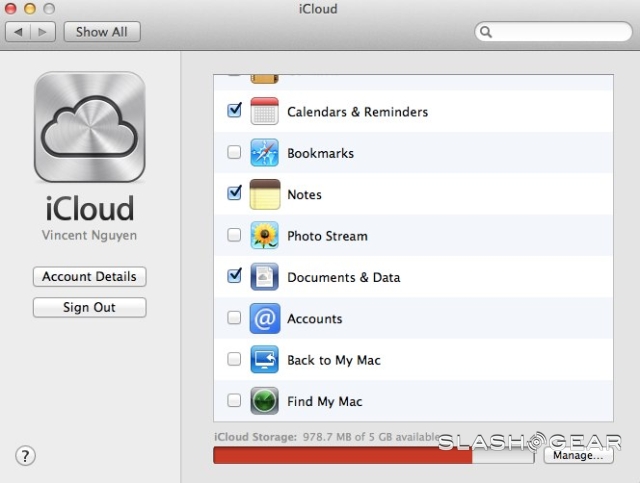640x483 pixels.
Task: Uncheck Calendars & Reminders syncing
Action: tap(234, 111)
